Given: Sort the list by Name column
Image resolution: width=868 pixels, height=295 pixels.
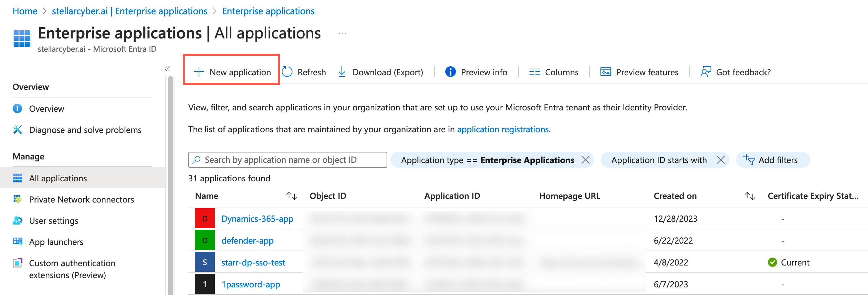Looking at the screenshot, I should pyautogui.click(x=291, y=196).
